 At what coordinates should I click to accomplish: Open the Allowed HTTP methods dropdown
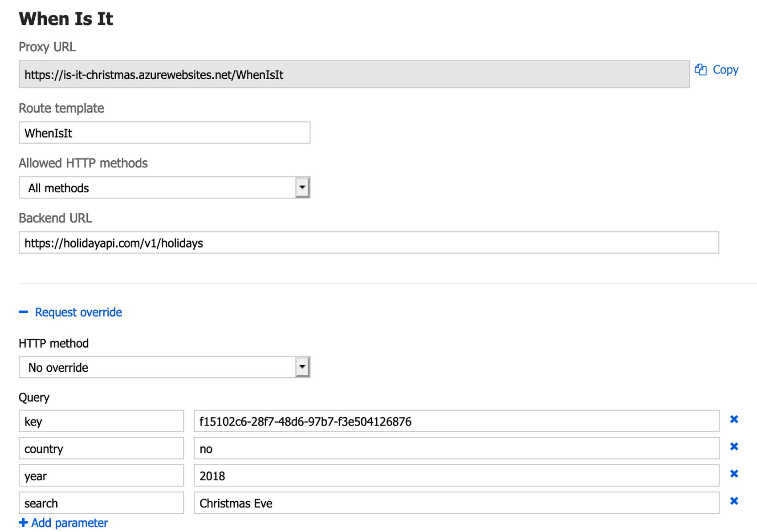click(x=302, y=187)
